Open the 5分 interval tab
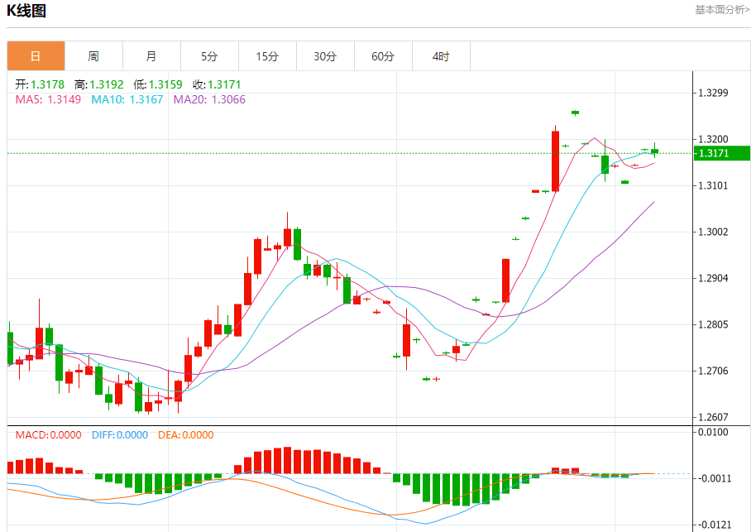 pyautogui.click(x=209, y=56)
